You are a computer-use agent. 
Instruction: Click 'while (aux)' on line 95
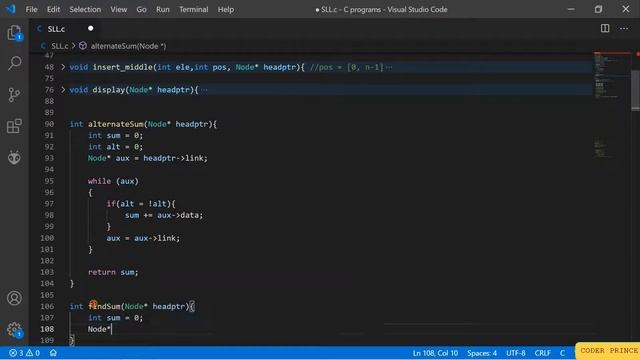click(x=113, y=181)
